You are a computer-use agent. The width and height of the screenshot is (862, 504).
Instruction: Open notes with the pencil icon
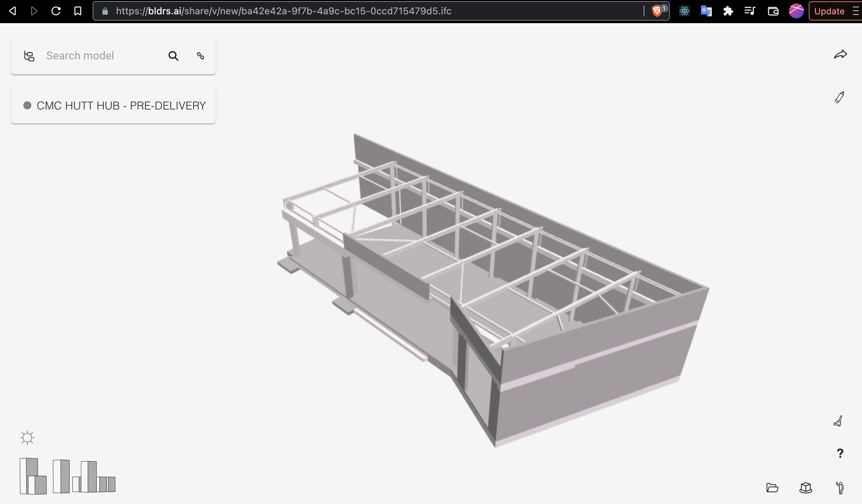tap(839, 98)
